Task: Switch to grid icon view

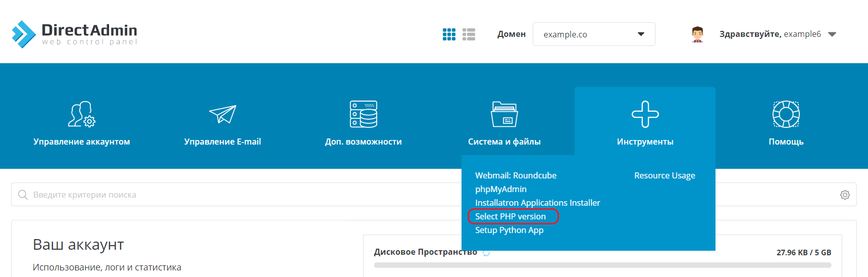Action: [x=449, y=34]
